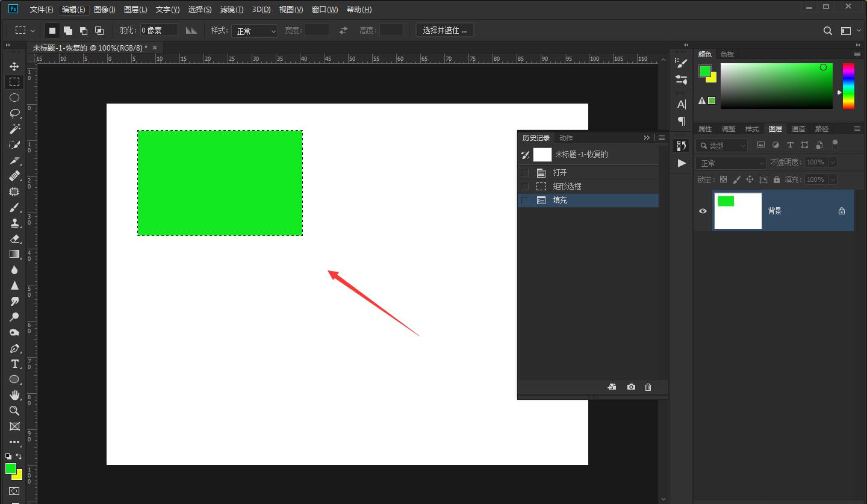Click the delete state trash icon in History panel
867x504 pixels.
[x=648, y=387]
